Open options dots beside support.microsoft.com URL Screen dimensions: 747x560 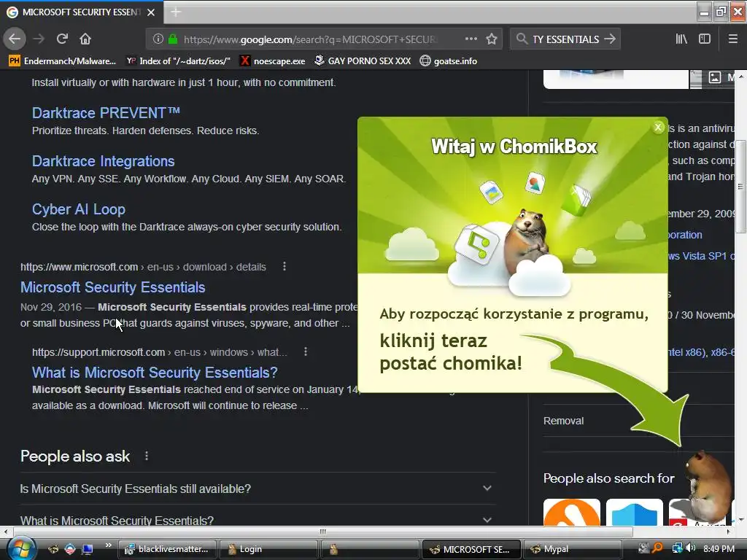pyautogui.click(x=306, y=352)
